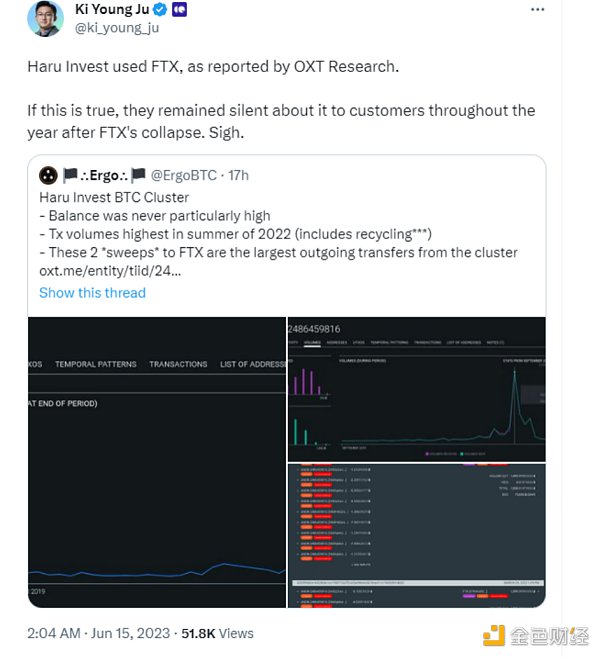Open the top-right volumes chart image
Viewport: 600px width, 657px height.
[x=416, y=389]
